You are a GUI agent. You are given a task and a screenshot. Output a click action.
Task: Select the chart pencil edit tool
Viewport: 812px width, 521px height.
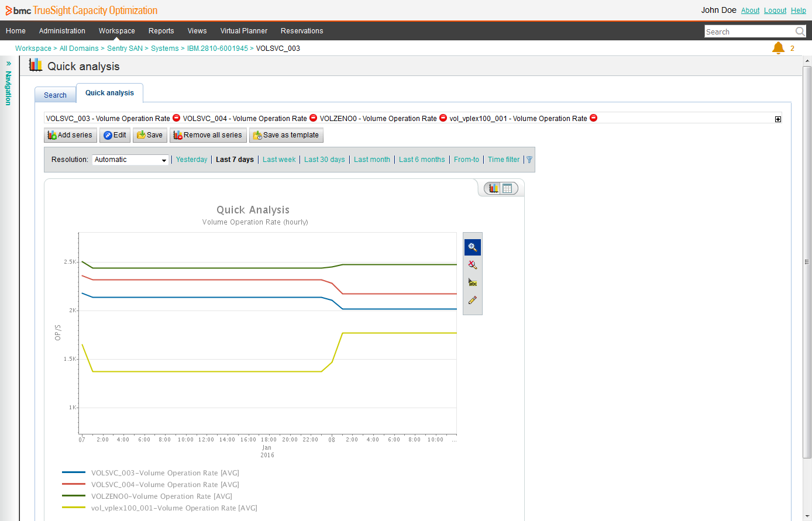pos(473,300)
